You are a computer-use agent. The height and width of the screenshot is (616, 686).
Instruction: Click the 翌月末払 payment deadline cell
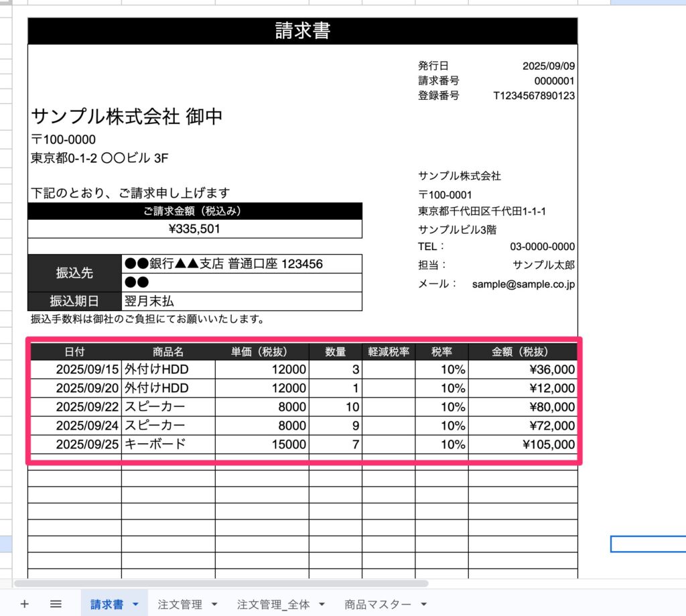tap(241, 302)
